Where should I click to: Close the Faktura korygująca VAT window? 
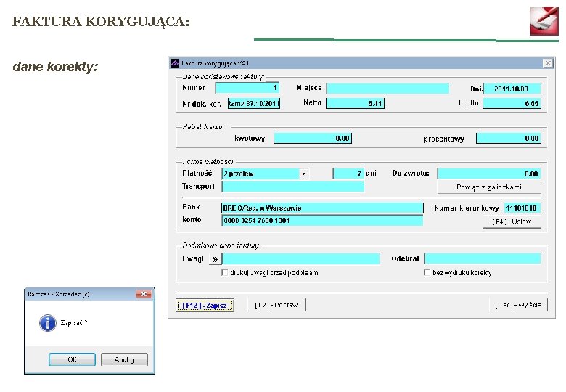pyautogui.click(x=548, y=63)
